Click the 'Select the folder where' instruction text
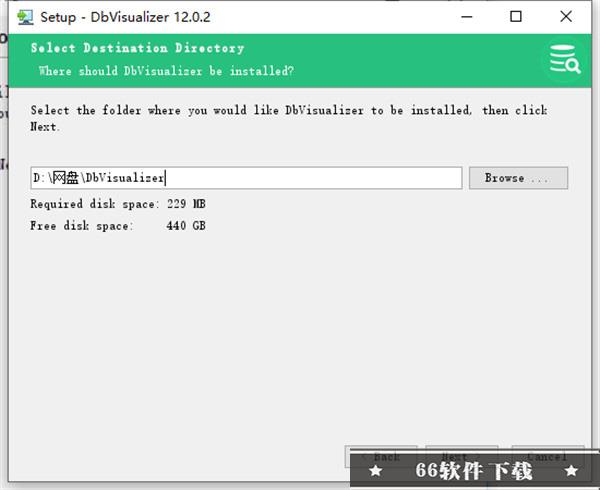 tap(289, 118)
